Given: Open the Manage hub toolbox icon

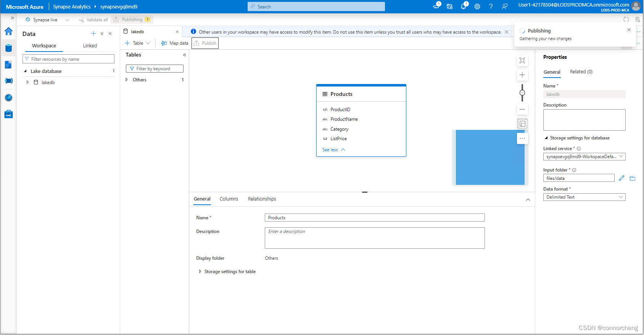Looking at the screenshot, I should coord(8,114).
